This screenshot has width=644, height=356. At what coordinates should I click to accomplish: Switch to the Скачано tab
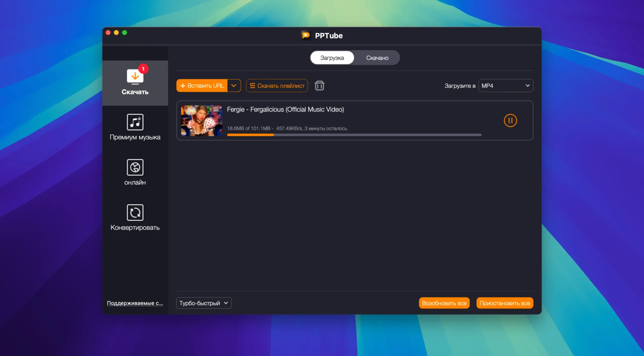377,58
